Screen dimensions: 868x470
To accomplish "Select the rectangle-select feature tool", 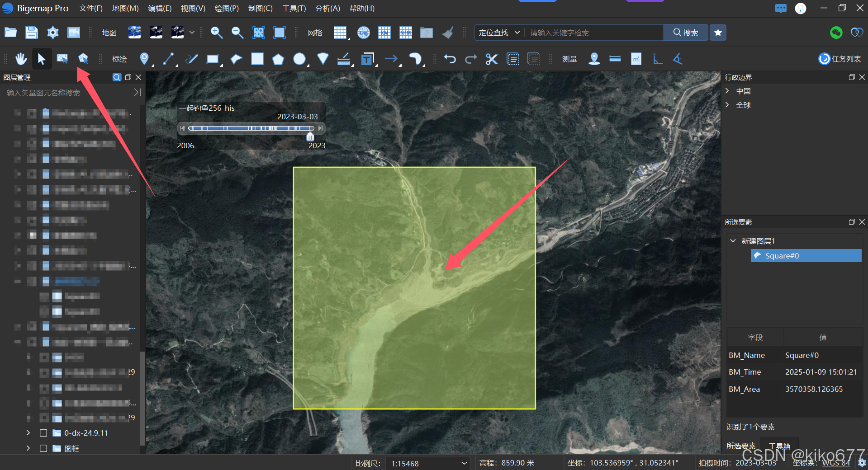I will point(62,59).
